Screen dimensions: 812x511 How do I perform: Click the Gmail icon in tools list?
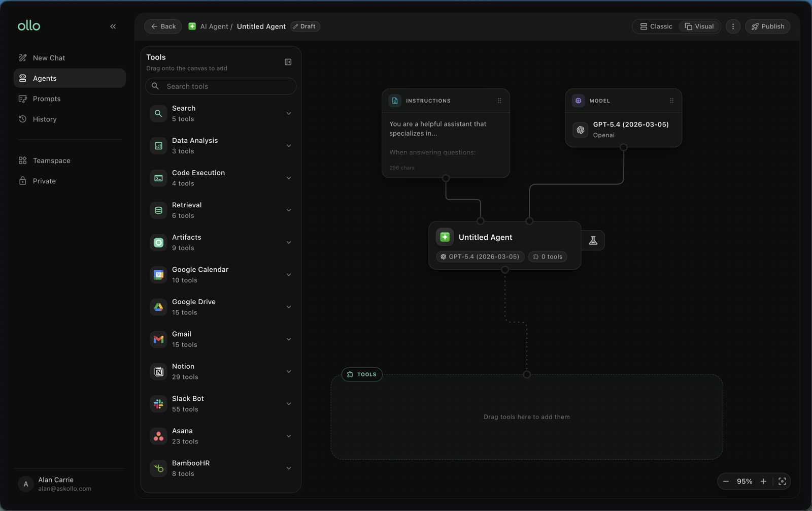tap(158, 339)
